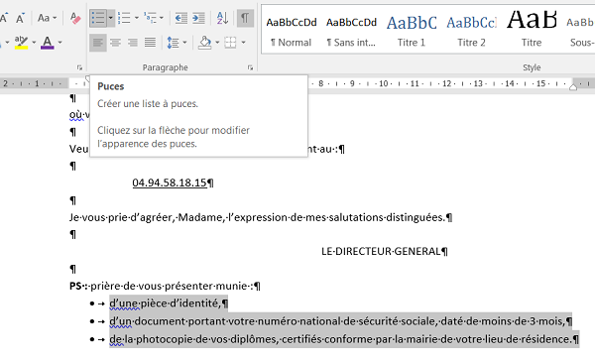The image size is (595, 364).
Task: Apply the Sous-titre style
Action: click(579, 32)
